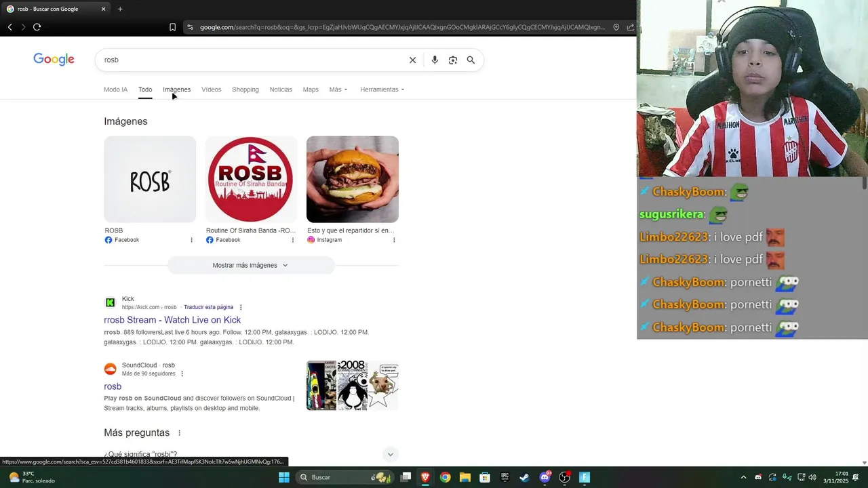
Task: Open Steam from the taskbar
Action: click(524, 477)
